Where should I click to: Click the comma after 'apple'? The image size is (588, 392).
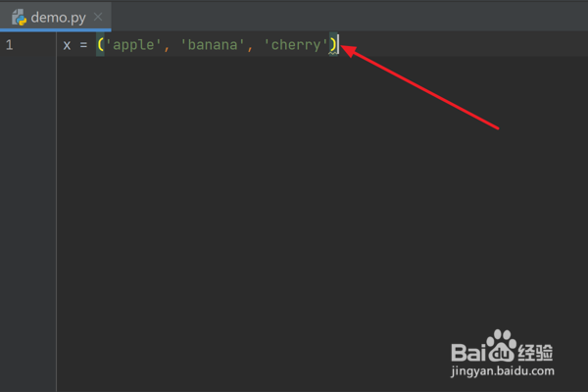tap(167, 48)
